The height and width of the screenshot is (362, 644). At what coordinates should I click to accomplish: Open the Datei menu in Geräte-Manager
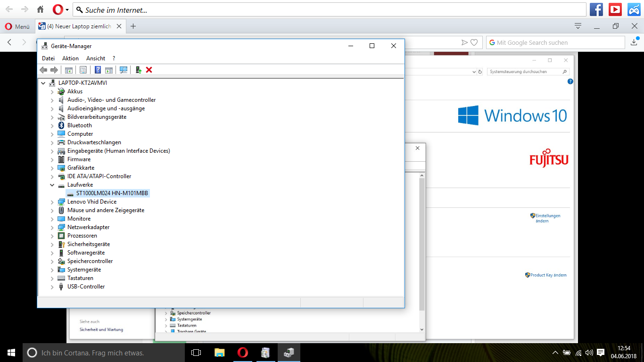point(48,58)
